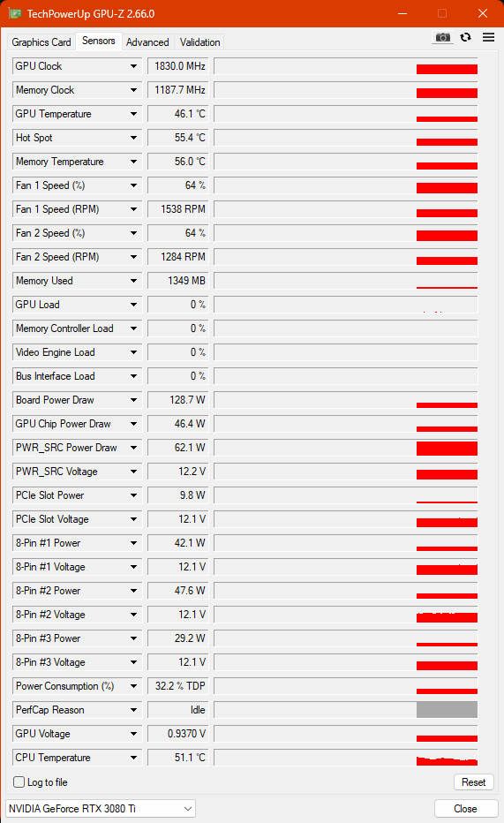Open the NVIDIA GeForce RTX 3080 Ti selector

(101, 808)
